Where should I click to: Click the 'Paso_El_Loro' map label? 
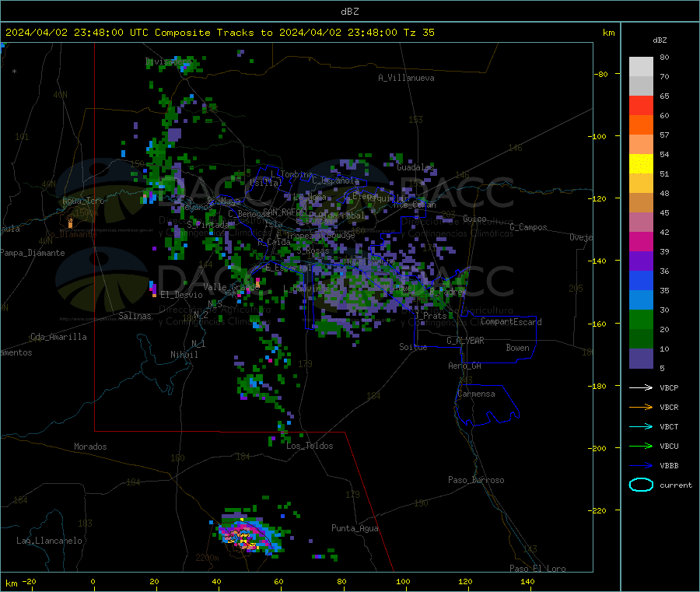click(537, 569)
